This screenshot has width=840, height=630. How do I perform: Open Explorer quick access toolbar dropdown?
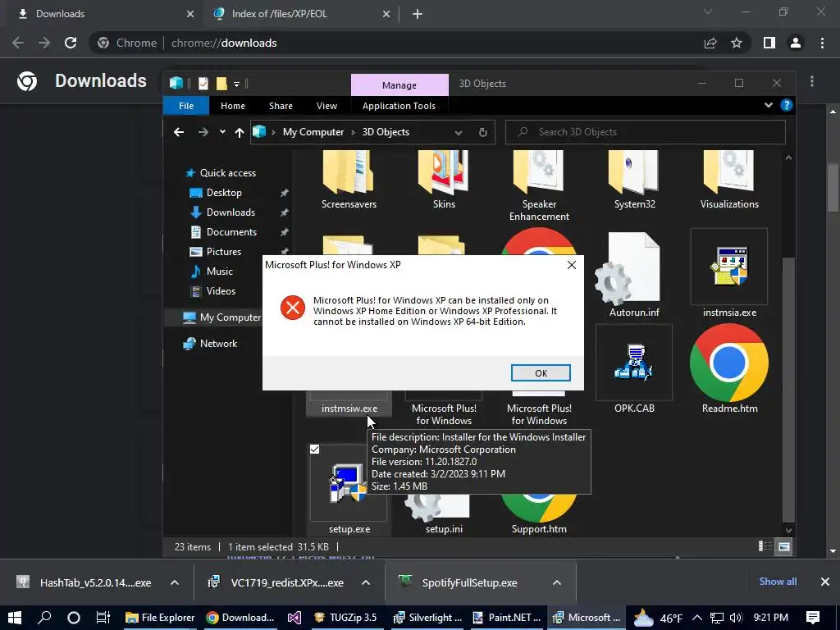(x=236, y=84)
